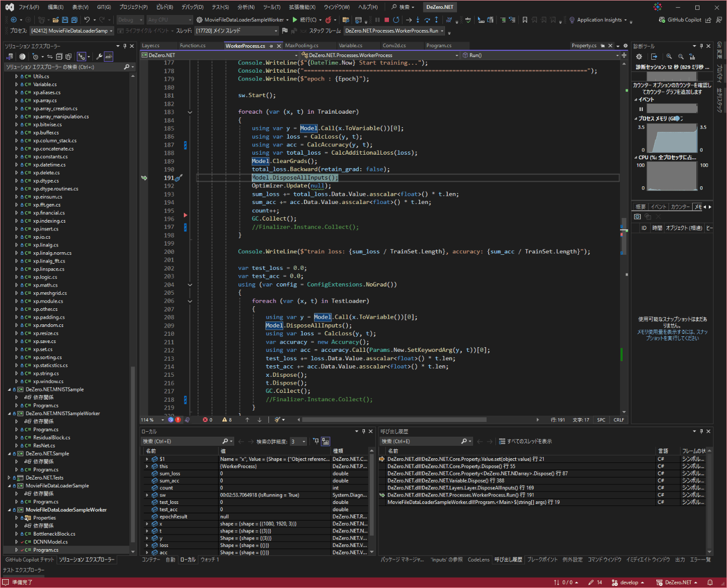727x588 pixels.
Task: Click the Step Out arrow icon
Action: pyautogui.click(x=436, y=20)
